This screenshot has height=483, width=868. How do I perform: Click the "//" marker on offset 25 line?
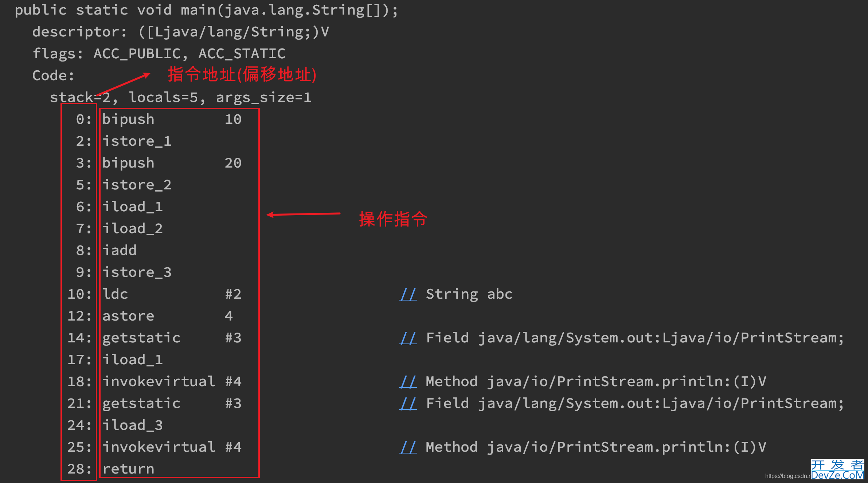point(408,447)
